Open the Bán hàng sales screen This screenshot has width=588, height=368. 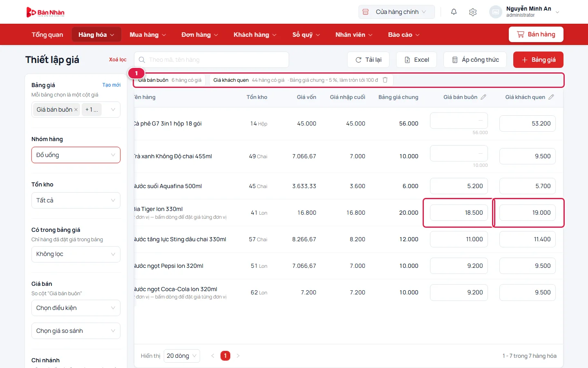[536, 34]
